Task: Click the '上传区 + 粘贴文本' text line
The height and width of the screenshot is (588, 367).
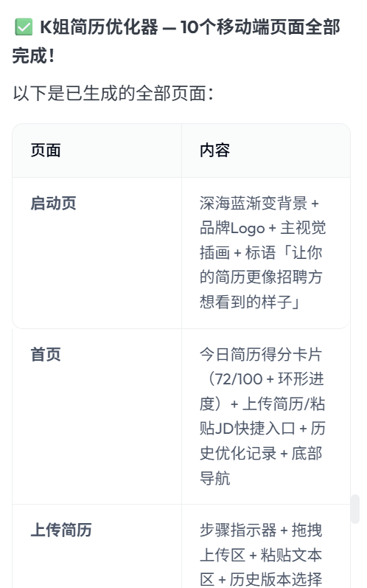Action: click(261, 555)
